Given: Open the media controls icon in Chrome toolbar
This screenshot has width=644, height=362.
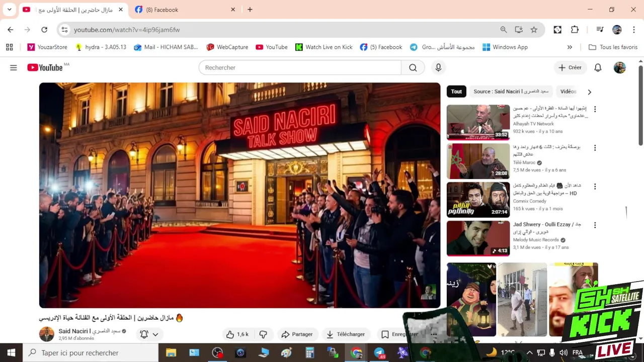Looking at the screenshot, I should [600, 30].
